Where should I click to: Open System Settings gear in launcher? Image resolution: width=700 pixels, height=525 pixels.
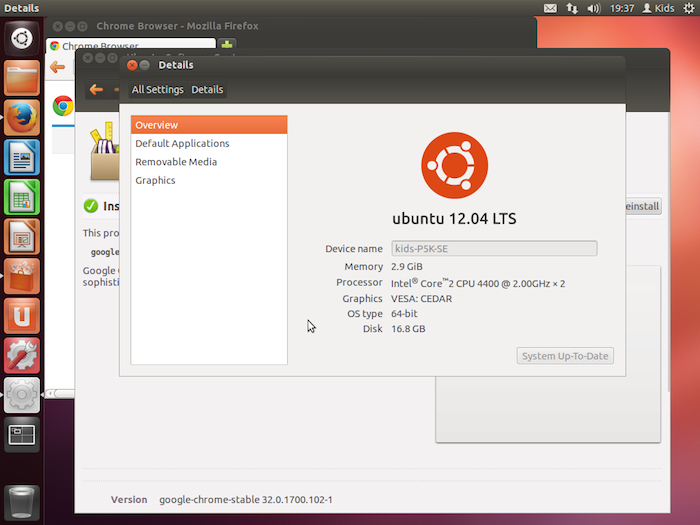(21, 395)
